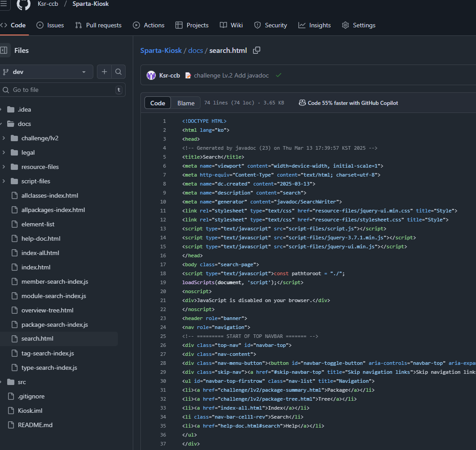Click the Ksr-ccb owner link in header
This screenshot has width=476, height=450.
point(48,4)
